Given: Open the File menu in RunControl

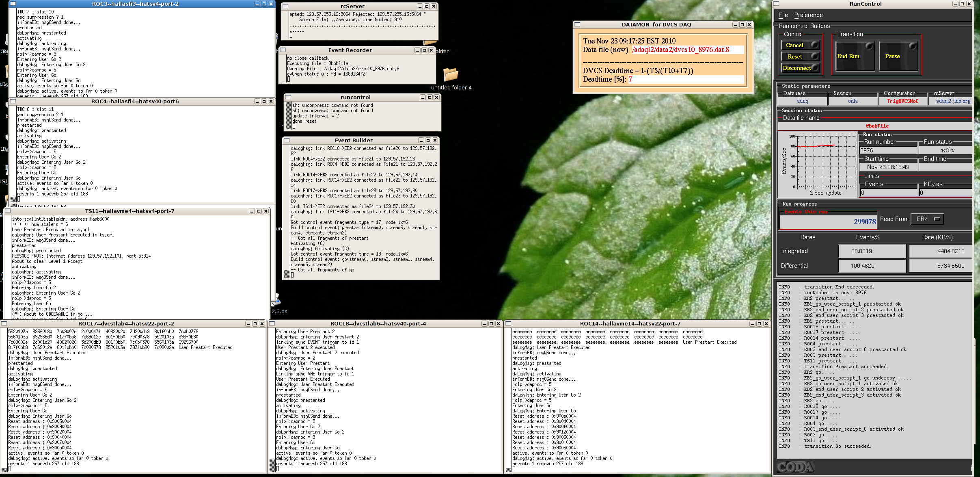Looking at the screenshot, I should [x=783, y=15].
